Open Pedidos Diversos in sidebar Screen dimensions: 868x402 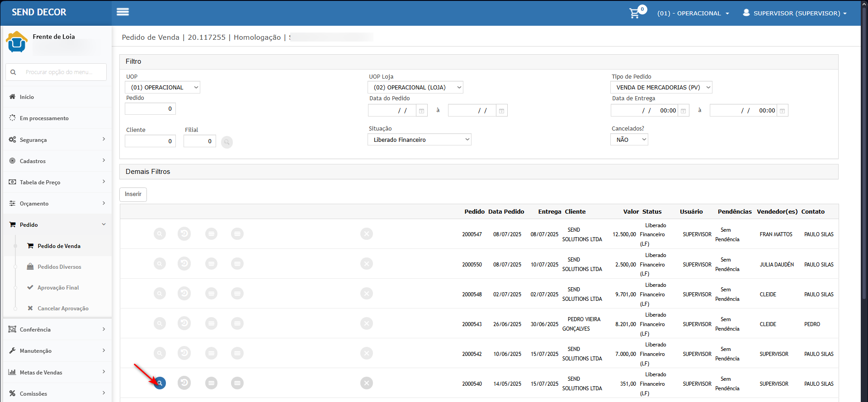[59, 267]
